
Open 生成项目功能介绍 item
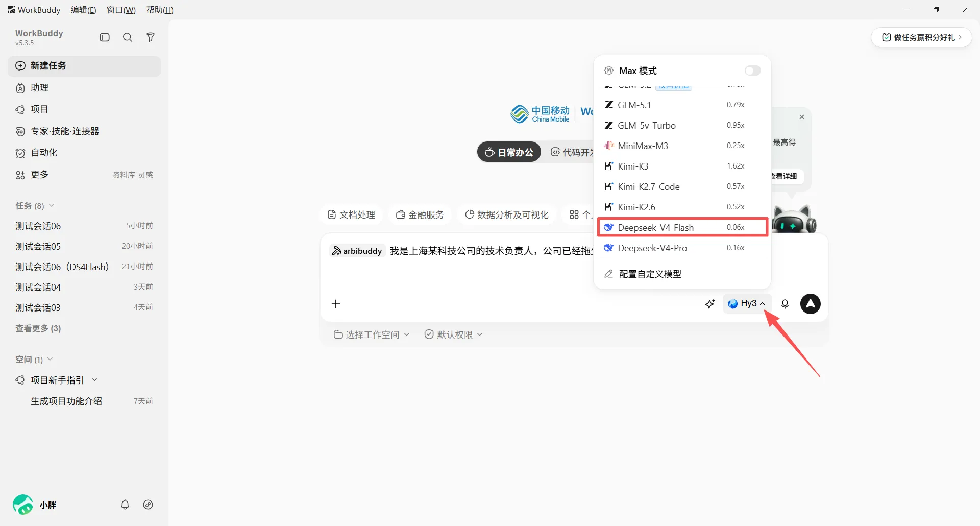pyautogui.click(x=84, y=401)
